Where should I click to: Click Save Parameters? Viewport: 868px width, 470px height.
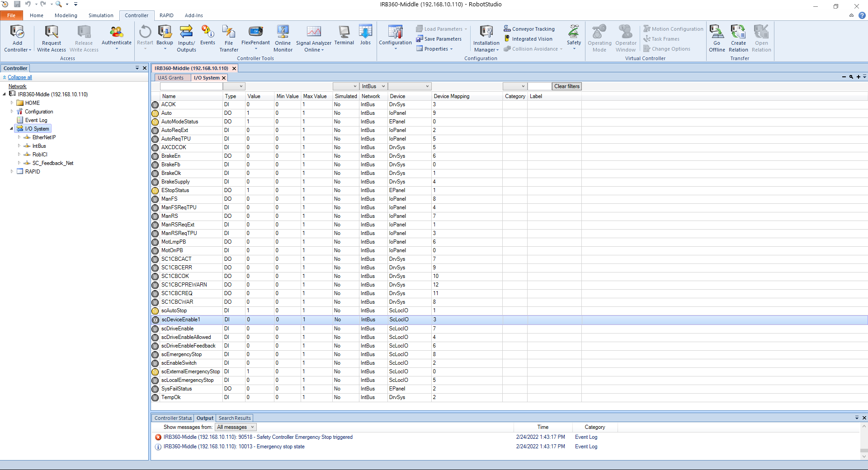pos(439,39)
